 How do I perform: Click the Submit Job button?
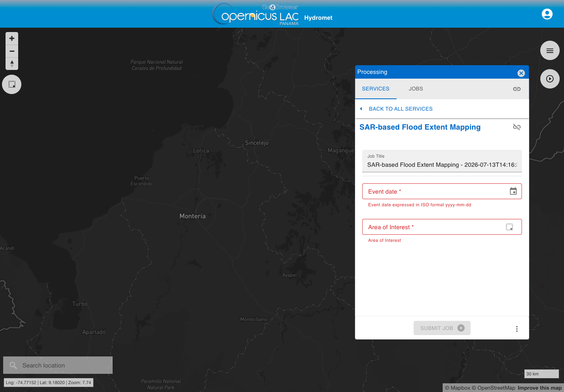click(442, 328)
